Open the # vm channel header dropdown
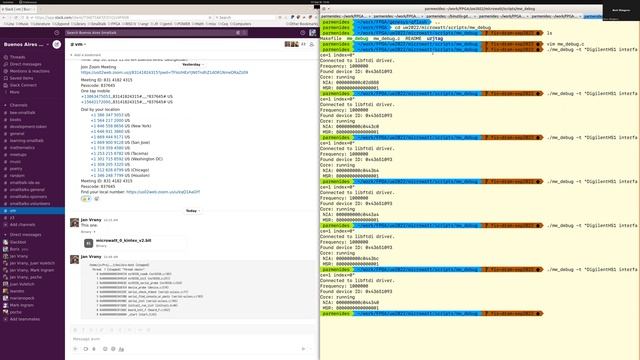This screenshot has width=640, height=360. pos(78,44)
